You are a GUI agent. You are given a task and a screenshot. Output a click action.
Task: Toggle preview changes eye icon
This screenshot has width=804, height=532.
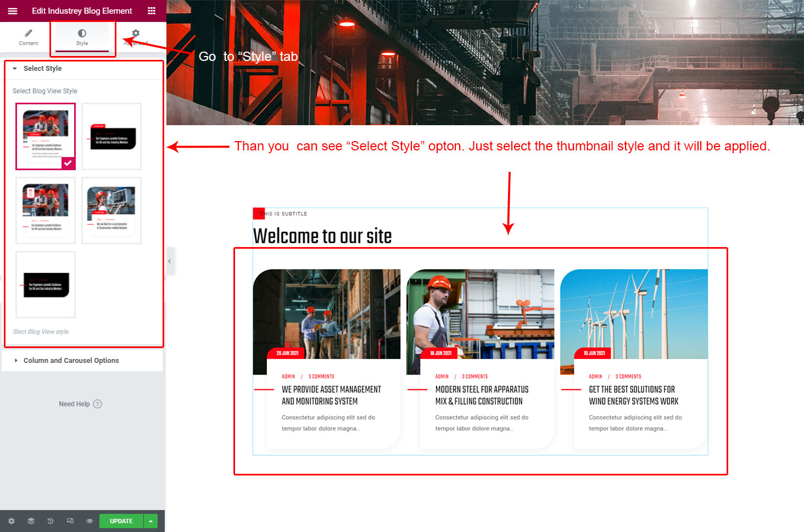[90, 521]
